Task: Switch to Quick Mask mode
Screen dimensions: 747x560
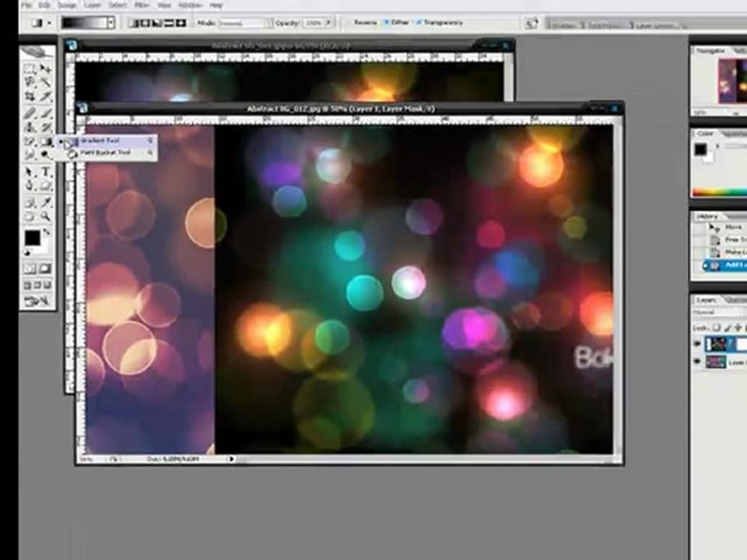Action: click(x=45, y=269)
